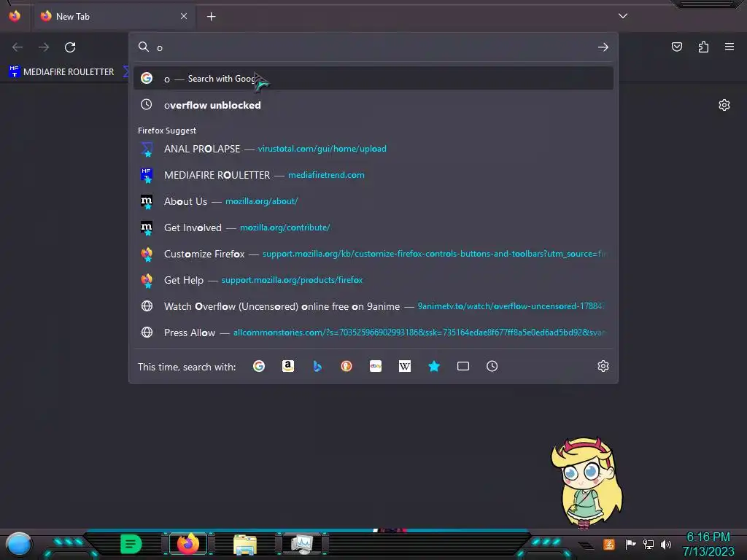
Task: Open network tray icon
Action: (x=649, y=544)
